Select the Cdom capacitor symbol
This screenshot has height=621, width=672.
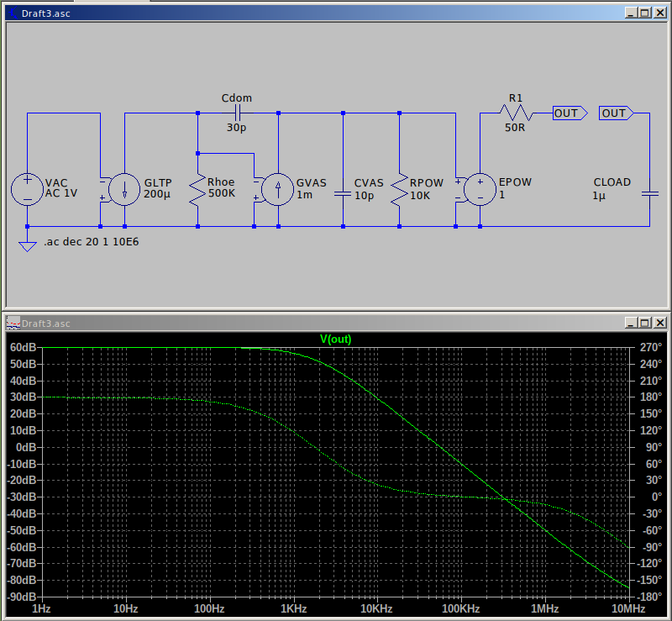pyautogui.click(x=238, y=113)
